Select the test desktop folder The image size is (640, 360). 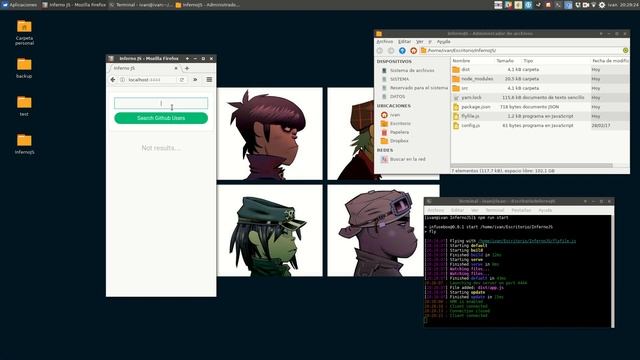[x=24, y=106]
